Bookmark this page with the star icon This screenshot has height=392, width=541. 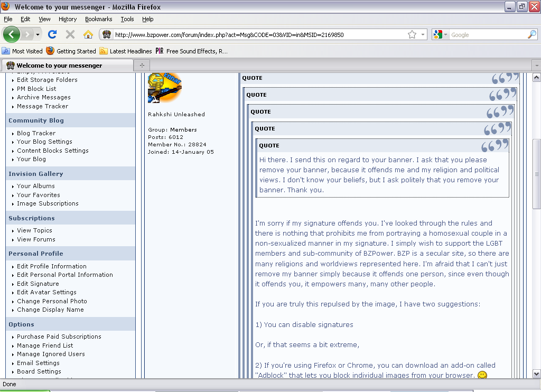[412, 34]
